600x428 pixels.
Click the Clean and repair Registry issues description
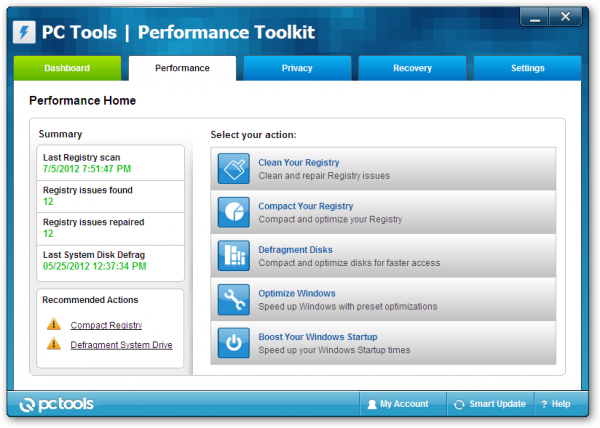tap(324, 176)
